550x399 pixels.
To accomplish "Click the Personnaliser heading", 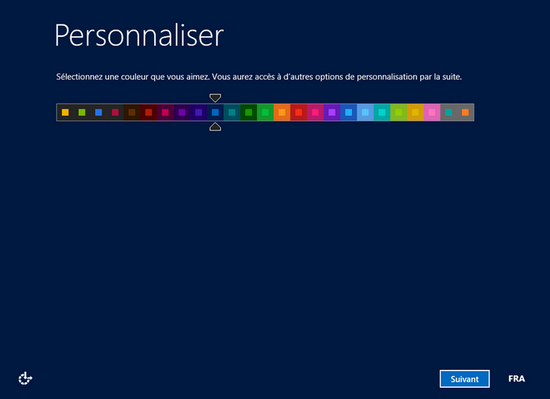I will 139,35.
